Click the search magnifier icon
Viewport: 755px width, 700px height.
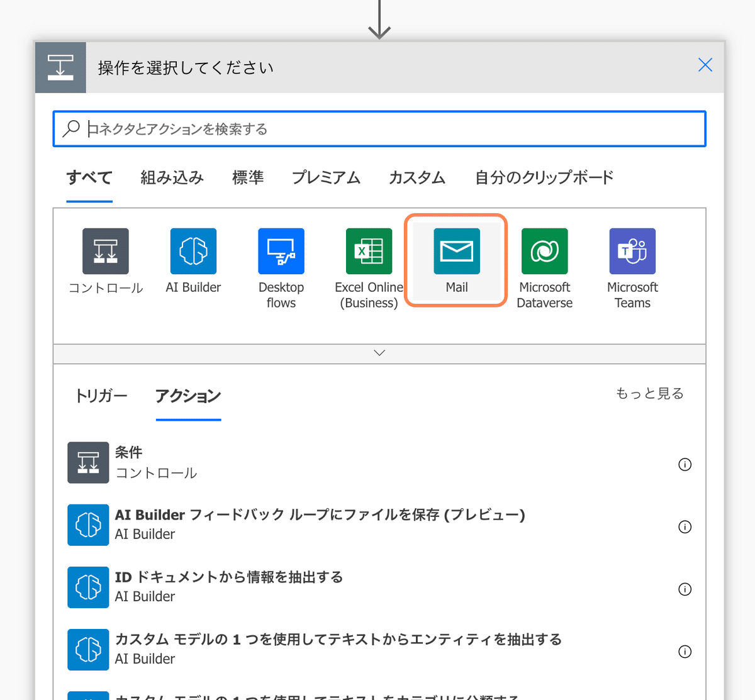pyautogui.click(x=71, y=129)
